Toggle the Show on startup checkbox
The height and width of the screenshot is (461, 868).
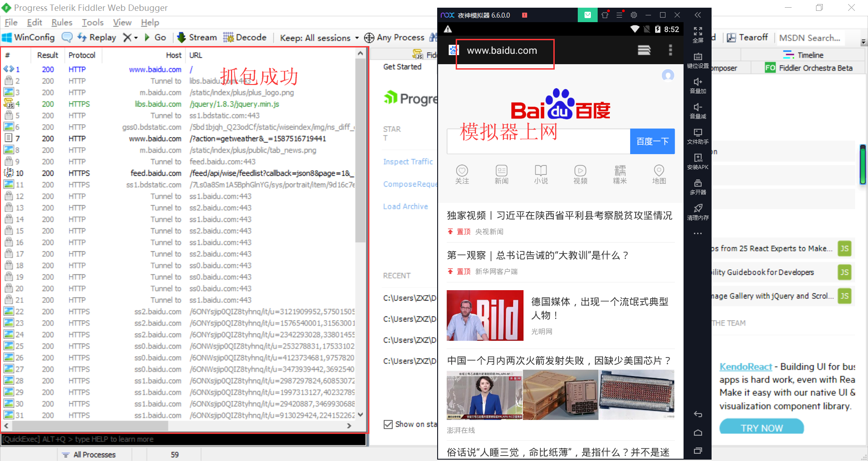(x=388, y=424)
